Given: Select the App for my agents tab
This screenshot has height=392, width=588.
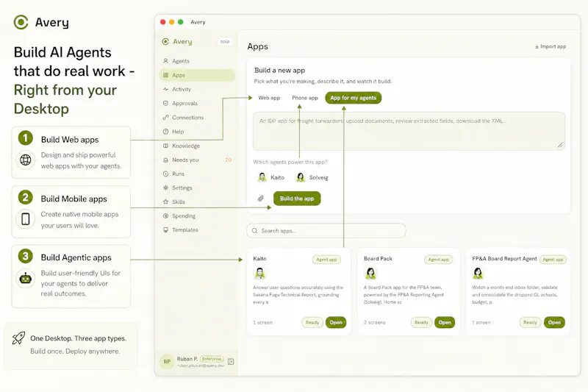Looking at the screenshot, I should point(353,98).
